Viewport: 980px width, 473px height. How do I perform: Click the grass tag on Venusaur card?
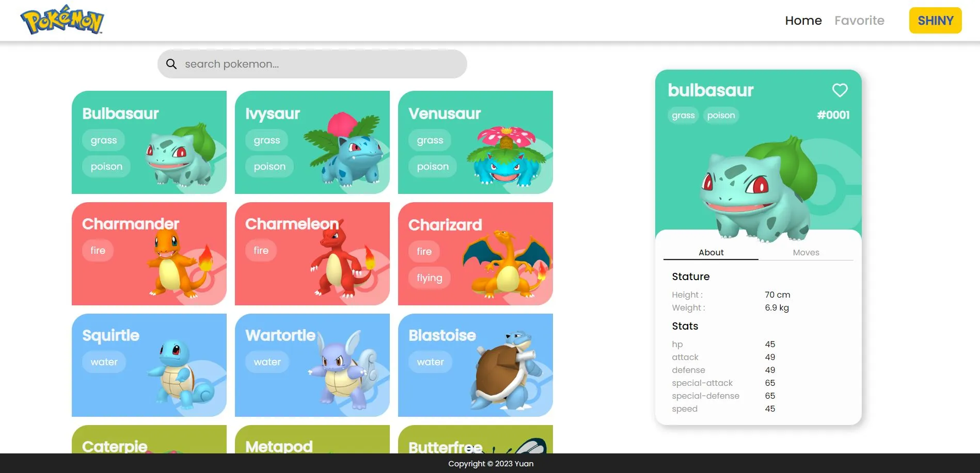click(430, 140)
